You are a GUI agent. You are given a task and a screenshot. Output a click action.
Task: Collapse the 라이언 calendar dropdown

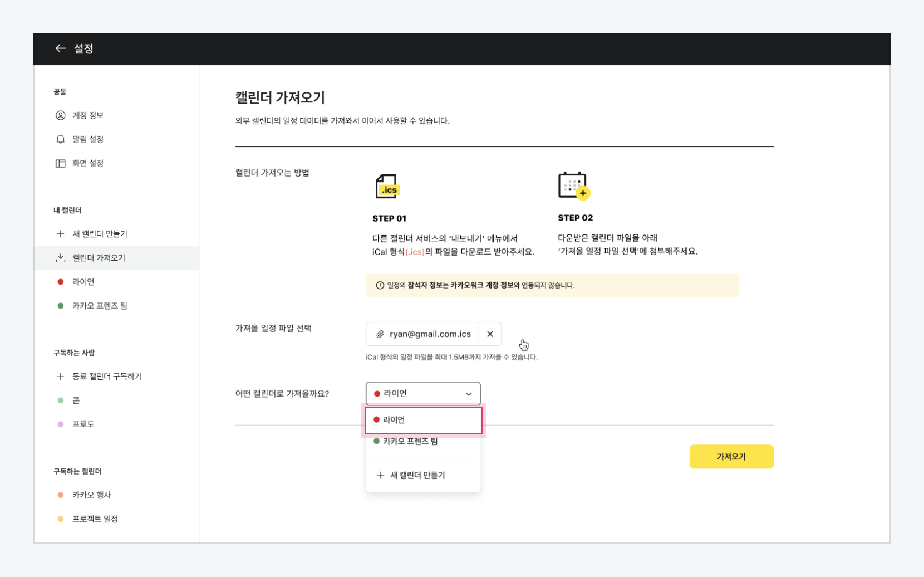point(469,394)
